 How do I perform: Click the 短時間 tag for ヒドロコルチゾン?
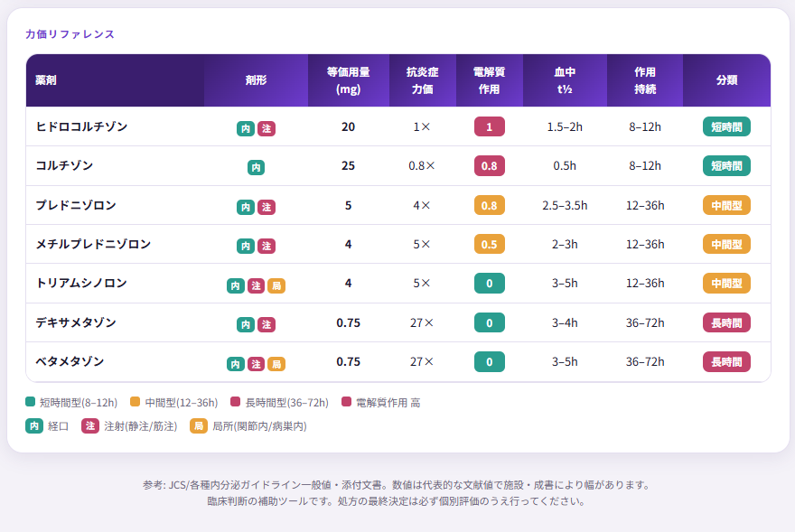coord(726,126)
